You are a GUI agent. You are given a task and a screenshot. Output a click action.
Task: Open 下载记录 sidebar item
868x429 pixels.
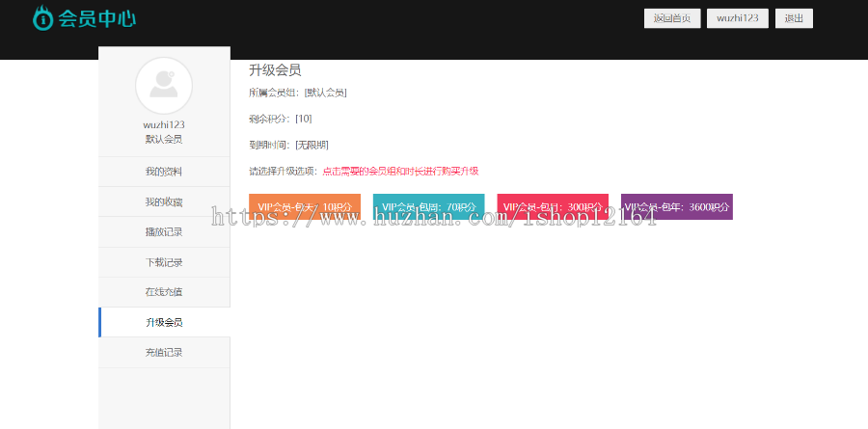pos(164,262)
